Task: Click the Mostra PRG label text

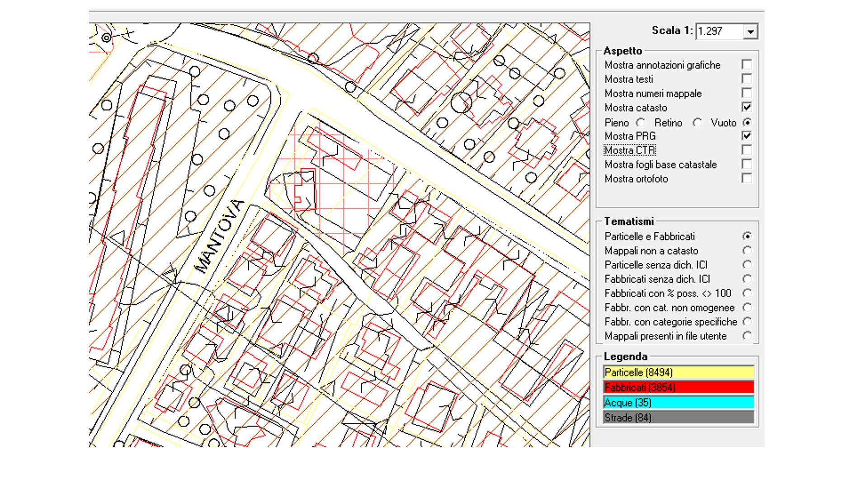Action: [630, 136]
